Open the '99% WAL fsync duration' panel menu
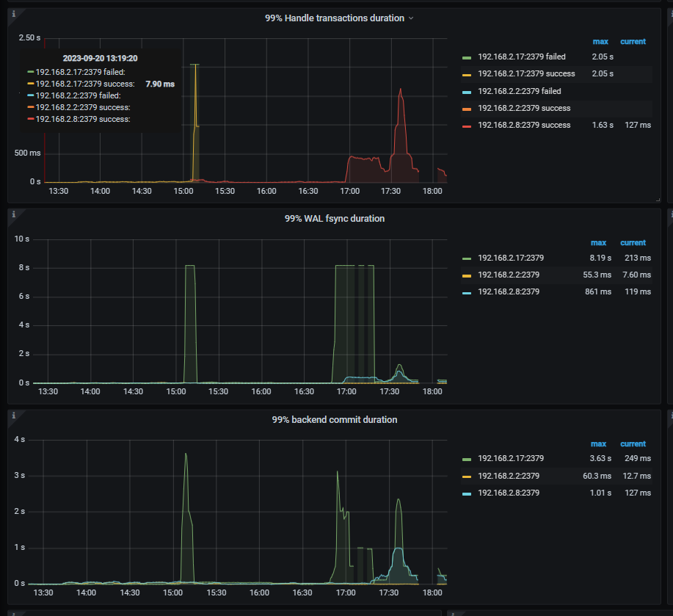This screenshot has width=673, height=616. tap(336, 218)
